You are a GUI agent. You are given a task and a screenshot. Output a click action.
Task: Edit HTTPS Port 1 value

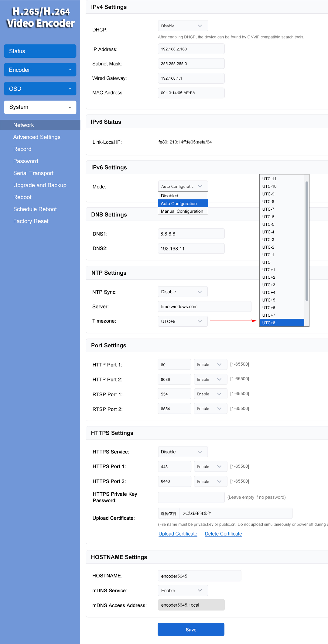click(174, 467)
